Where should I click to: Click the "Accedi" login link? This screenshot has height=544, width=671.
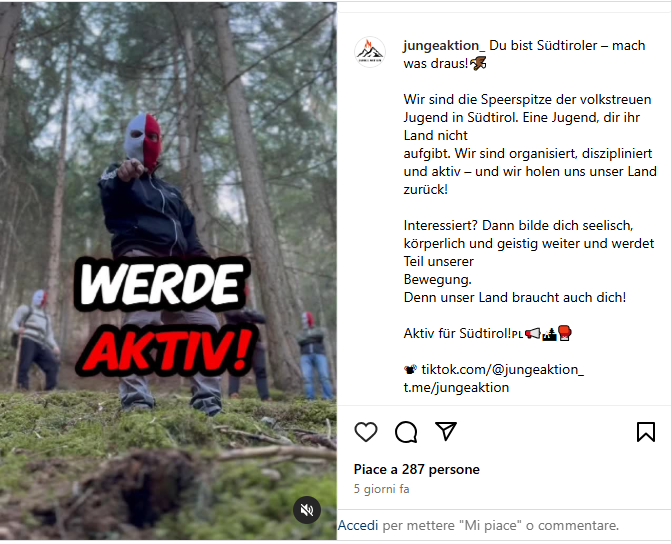click(x=358, y=525)
